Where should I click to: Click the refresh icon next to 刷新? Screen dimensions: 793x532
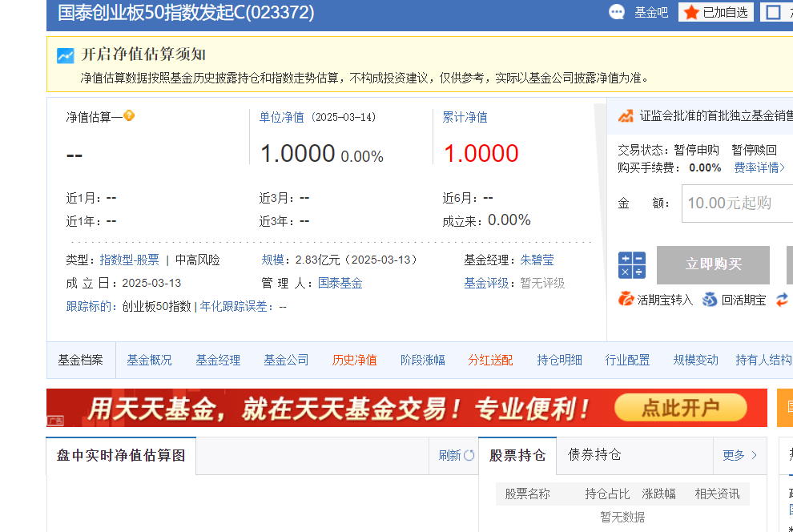[x=469, y=455]
